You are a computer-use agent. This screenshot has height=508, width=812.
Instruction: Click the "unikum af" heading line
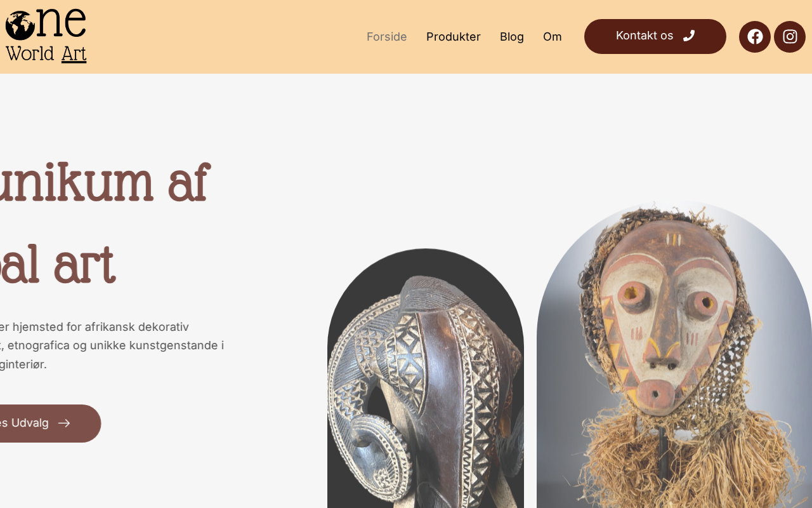104,183
